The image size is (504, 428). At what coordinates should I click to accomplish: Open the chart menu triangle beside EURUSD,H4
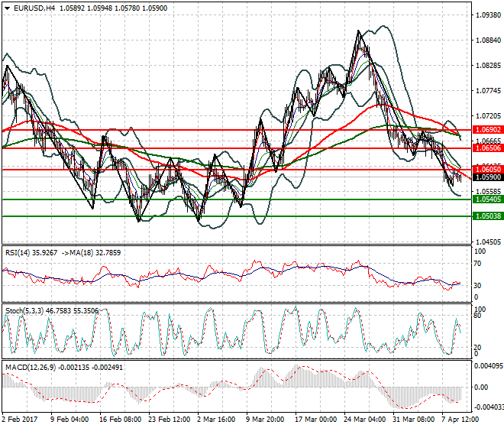click(7, 8)
